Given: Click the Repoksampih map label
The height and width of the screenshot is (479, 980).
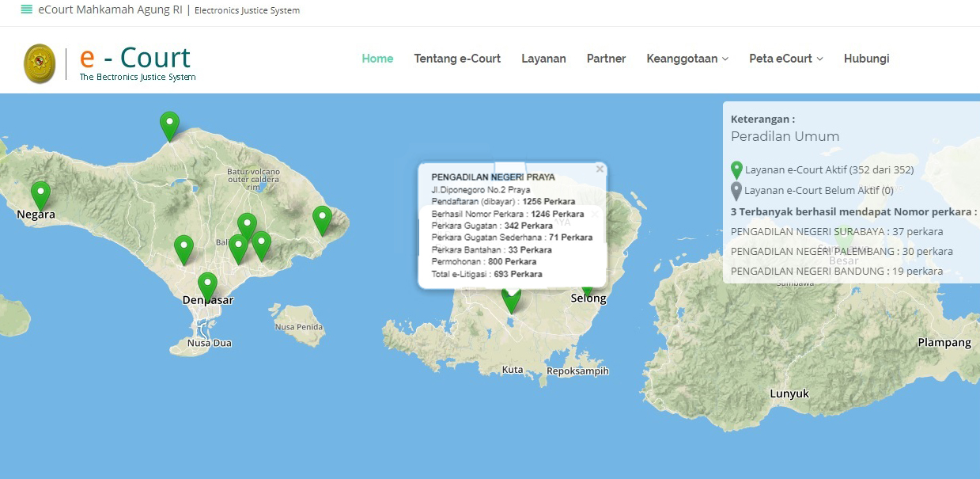Looking at the screenshot, I should [x=577, y=371].
